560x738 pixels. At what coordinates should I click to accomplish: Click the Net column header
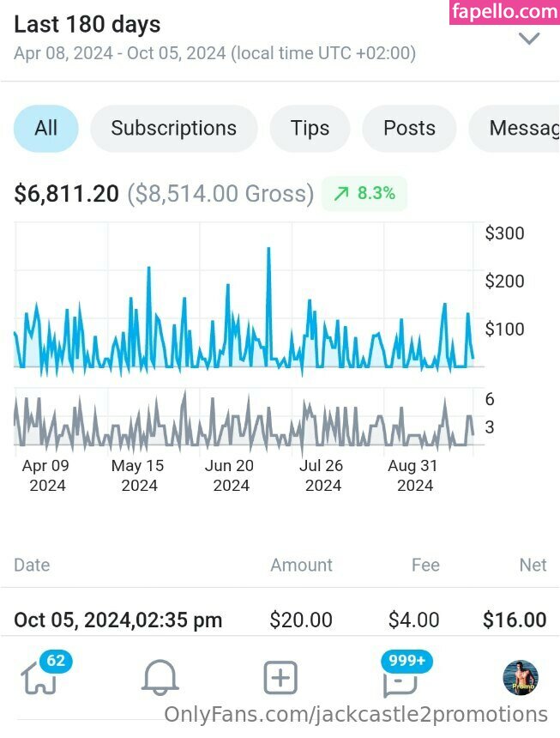533,565
